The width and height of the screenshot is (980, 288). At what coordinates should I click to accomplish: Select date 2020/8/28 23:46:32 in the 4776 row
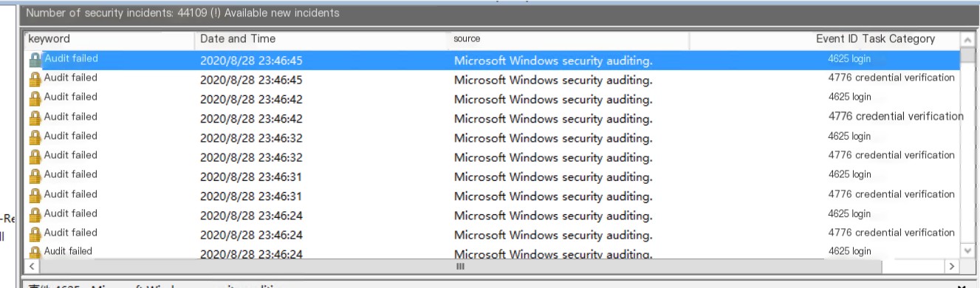click(x=251, y=157)
